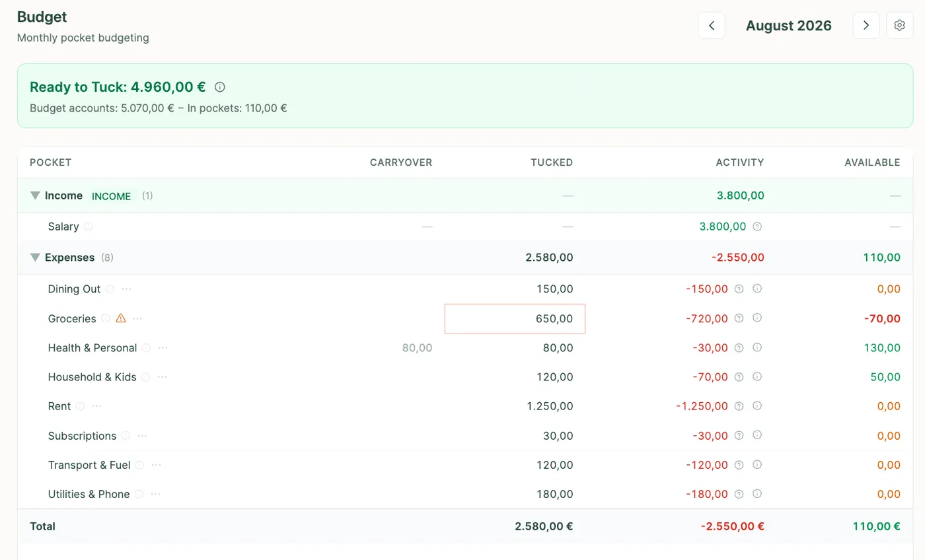Click the info icon next to Salary
Screen dimensions: 925x560
(x=89, y=227)
